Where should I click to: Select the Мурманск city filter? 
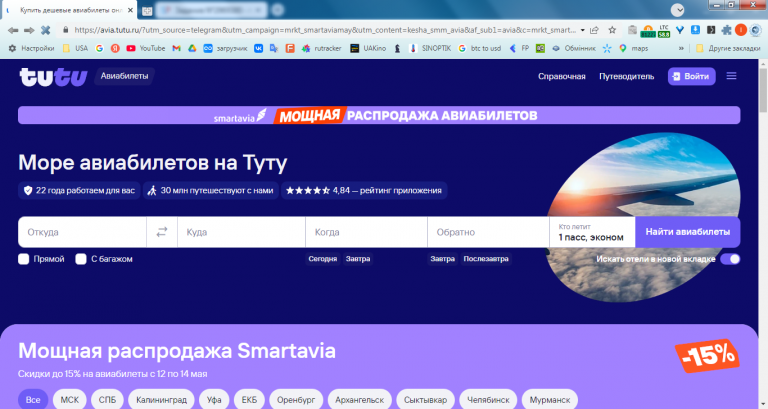tap(550, 400)
